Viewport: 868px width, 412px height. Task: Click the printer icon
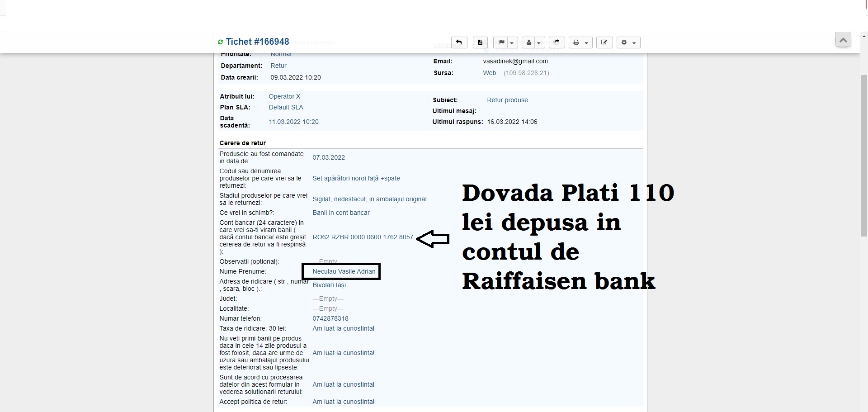[576, 43]
